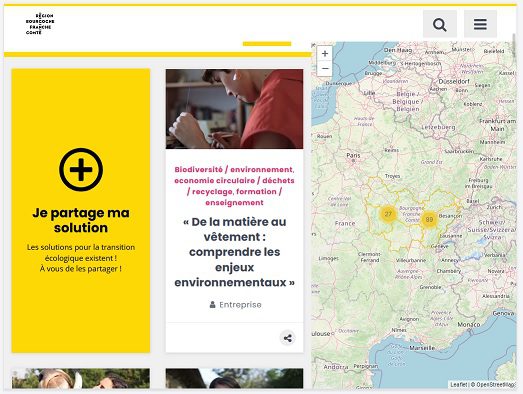Open the search magnifier button

tap(440, 24)
